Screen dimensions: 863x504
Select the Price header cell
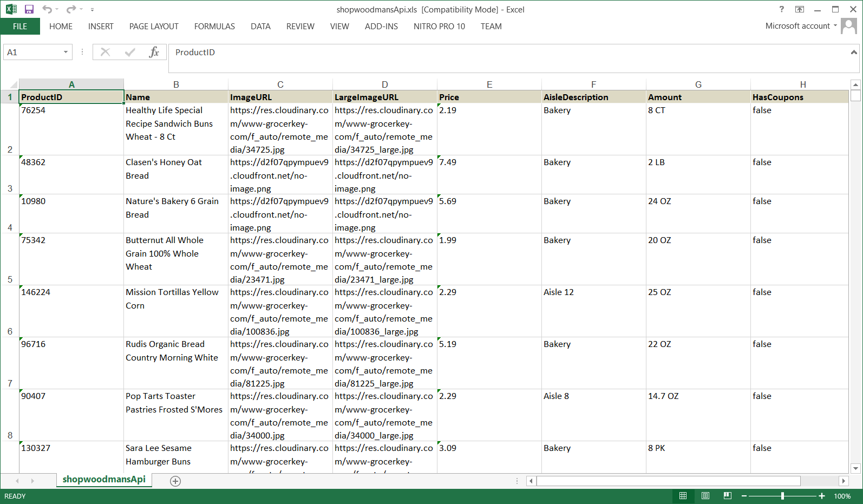[489, 97]
